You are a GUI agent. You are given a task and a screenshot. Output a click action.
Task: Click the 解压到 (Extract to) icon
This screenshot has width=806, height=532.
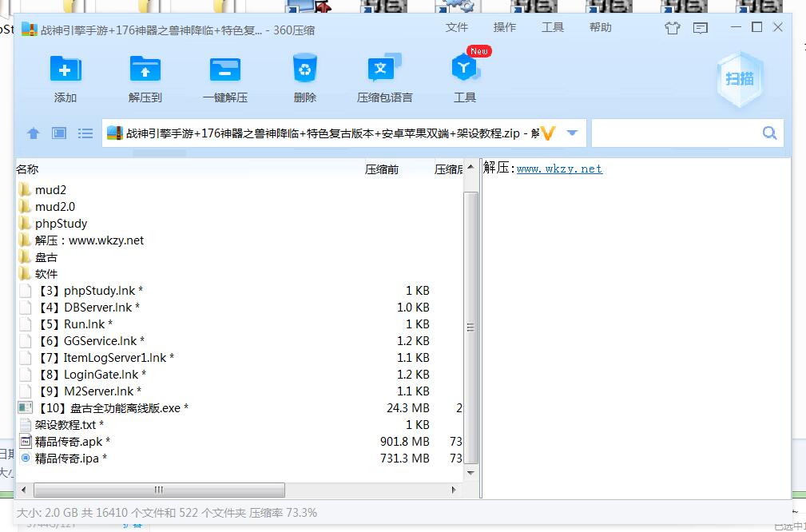(145, 70)
